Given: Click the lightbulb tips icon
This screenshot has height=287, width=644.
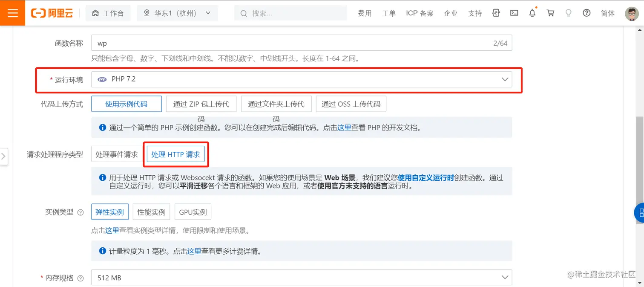Looking at the screenshot, I should (568, 13).
